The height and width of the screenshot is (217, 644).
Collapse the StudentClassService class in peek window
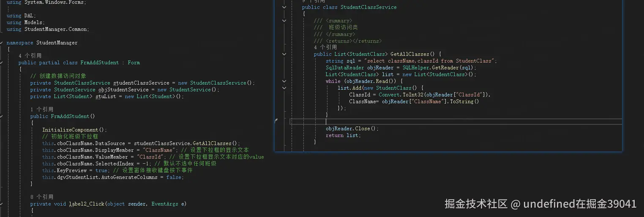point(284,7)
